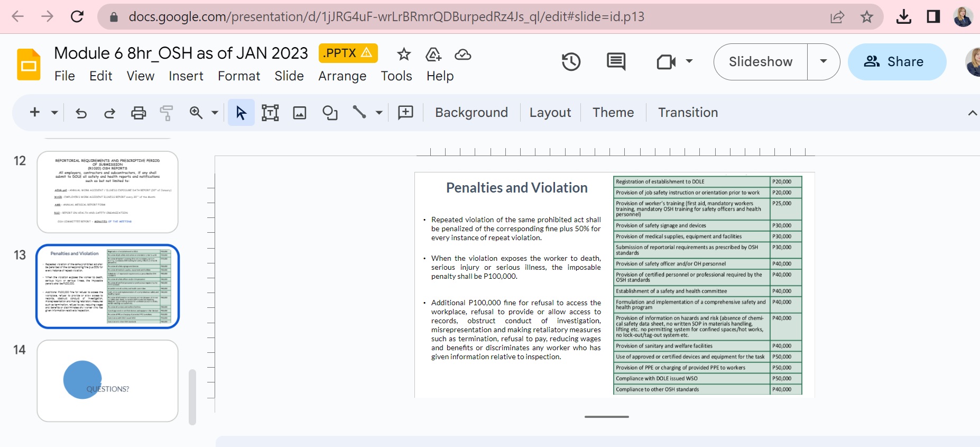Start the Slideshow
This screenshot has height=447, width=980.
pos(761,62)
